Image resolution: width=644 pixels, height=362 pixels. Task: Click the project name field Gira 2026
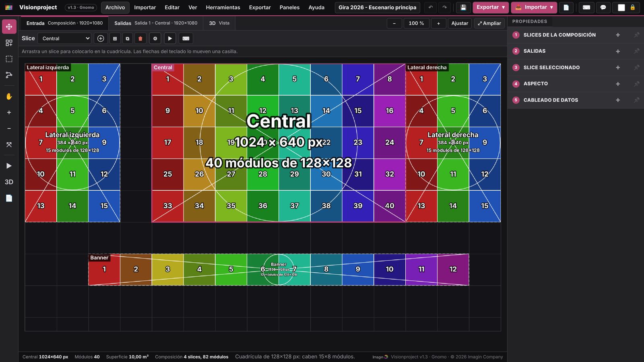(378, 7)
